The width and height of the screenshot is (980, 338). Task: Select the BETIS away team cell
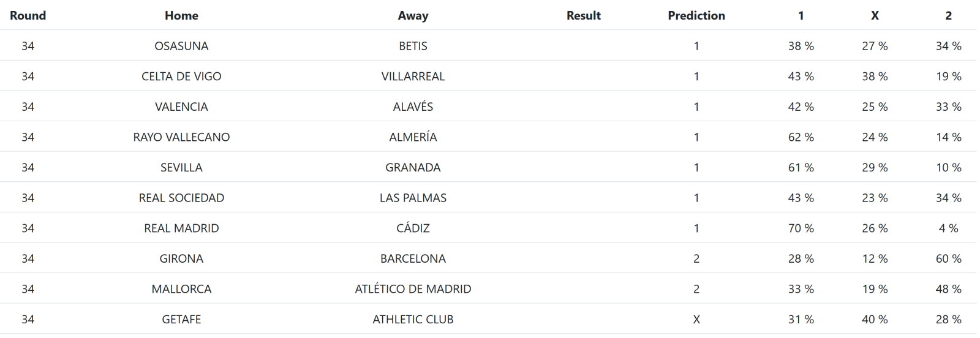pyautogui.click(x=413, y=46)
